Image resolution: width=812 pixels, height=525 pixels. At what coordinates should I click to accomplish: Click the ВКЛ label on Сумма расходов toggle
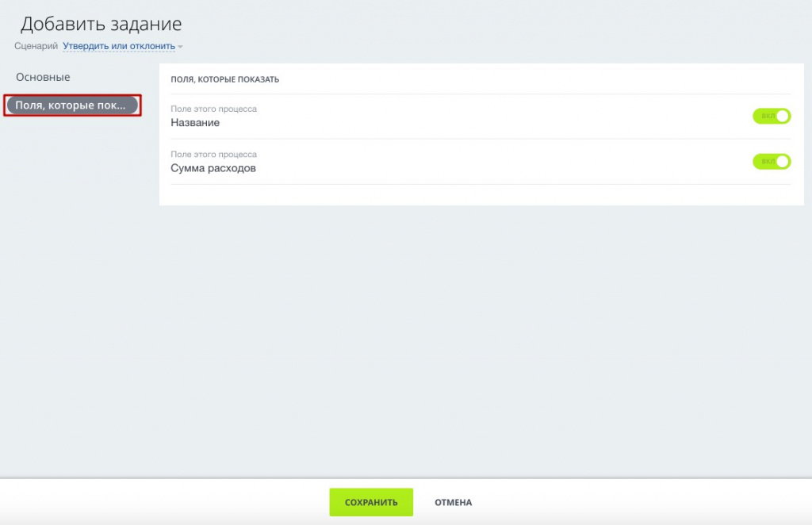pyautogui.click(x=766, y=162)
